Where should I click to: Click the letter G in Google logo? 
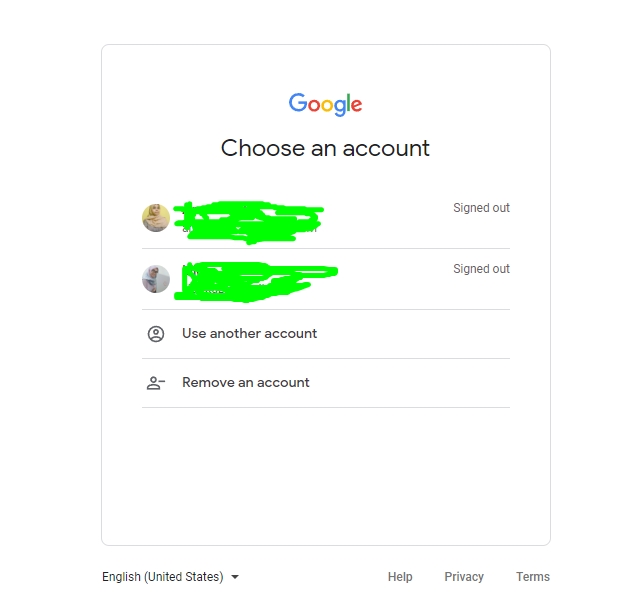(298, 102)
